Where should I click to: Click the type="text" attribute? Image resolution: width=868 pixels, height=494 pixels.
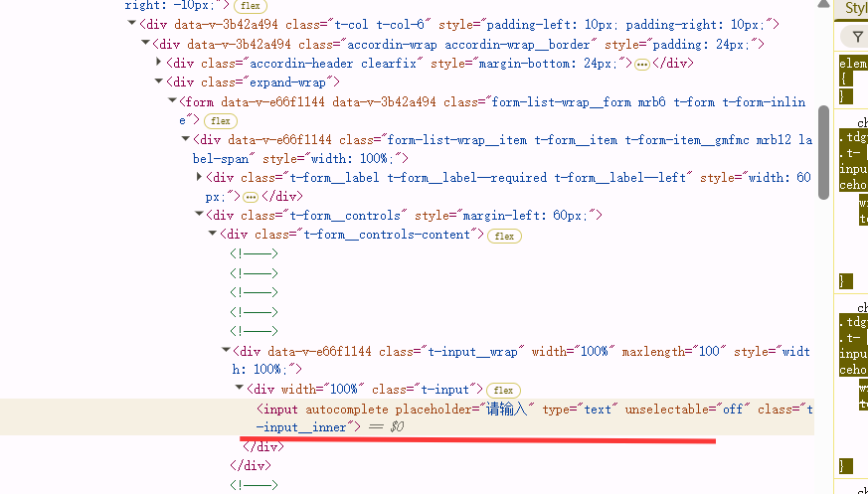coord(580,410)
